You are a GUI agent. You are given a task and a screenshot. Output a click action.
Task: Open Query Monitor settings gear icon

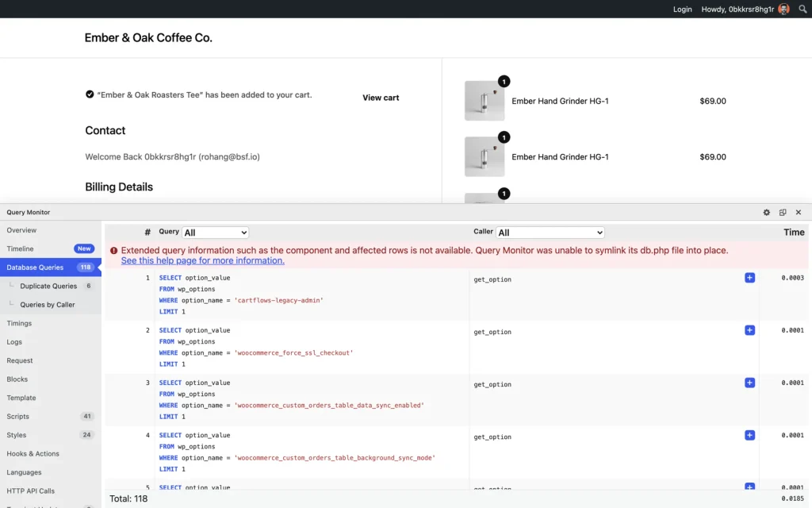pyautogui.click(x=767, y=213)
